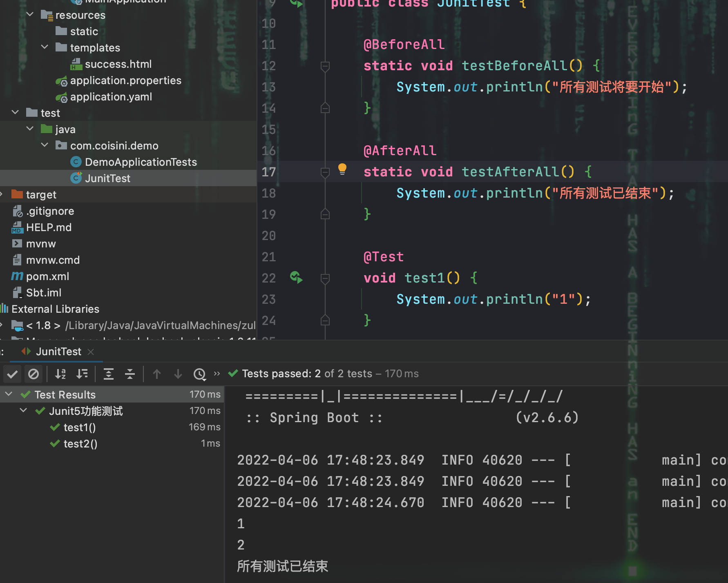Viewport: 728px width, 583px height.
Task: Click fold end marker on line 19
Action: pos(325,214)
